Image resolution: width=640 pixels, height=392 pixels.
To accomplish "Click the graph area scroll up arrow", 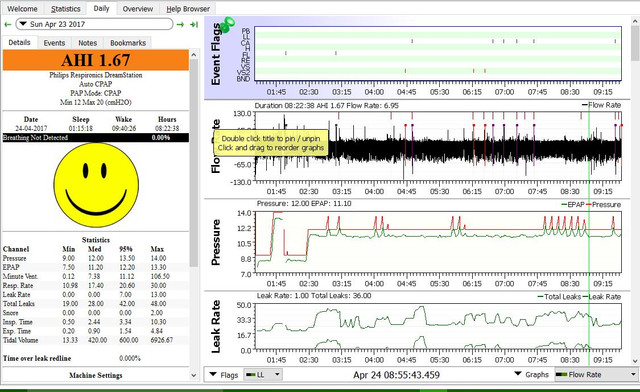I will pos(635,21).
